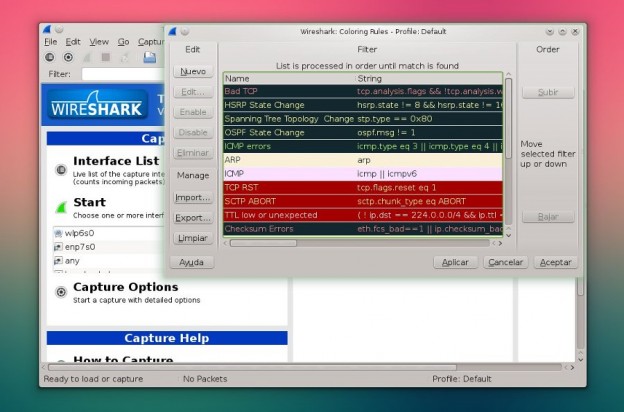Image resolution: width=624 pixels, height=412 pixels.
Task: Click the Edit... button in Coloring Rules
Action: (193, 92)
